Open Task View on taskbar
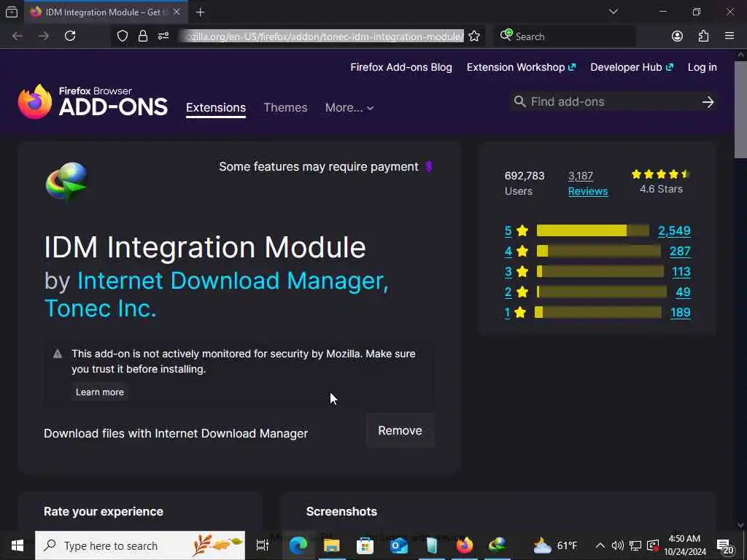This screenshot has height=560, width=747. pos(263,545)
